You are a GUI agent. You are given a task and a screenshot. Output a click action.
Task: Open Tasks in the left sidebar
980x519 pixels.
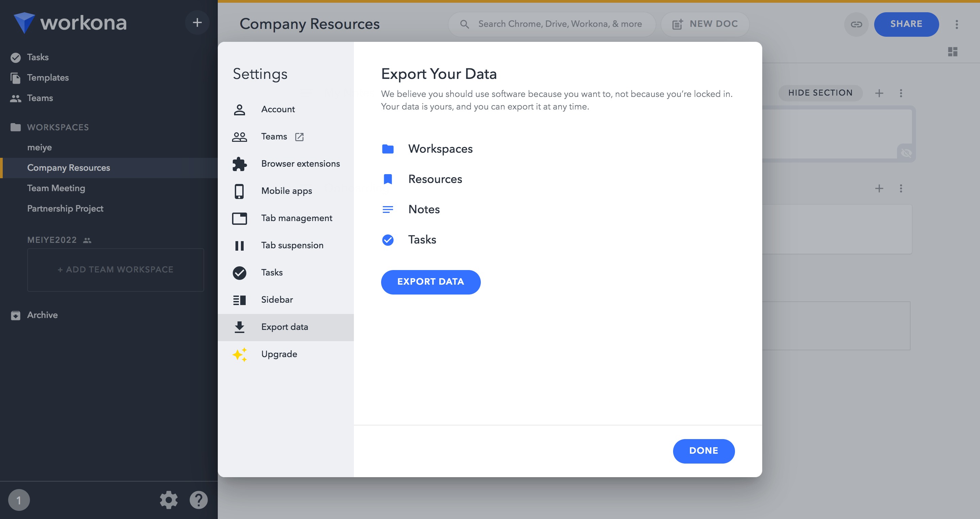(x=38, y=57)
